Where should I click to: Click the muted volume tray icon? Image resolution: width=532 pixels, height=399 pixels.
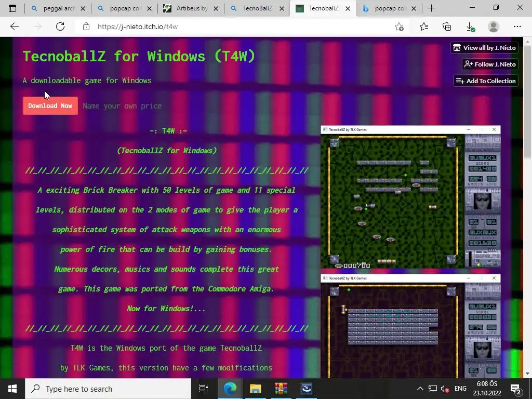(x=445, y=389)
